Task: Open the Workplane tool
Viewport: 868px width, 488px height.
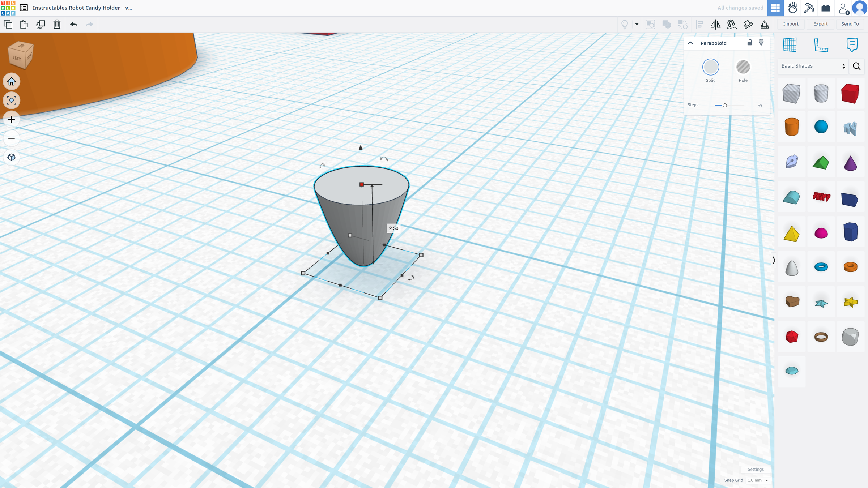Action: click(x=790, y=45)
